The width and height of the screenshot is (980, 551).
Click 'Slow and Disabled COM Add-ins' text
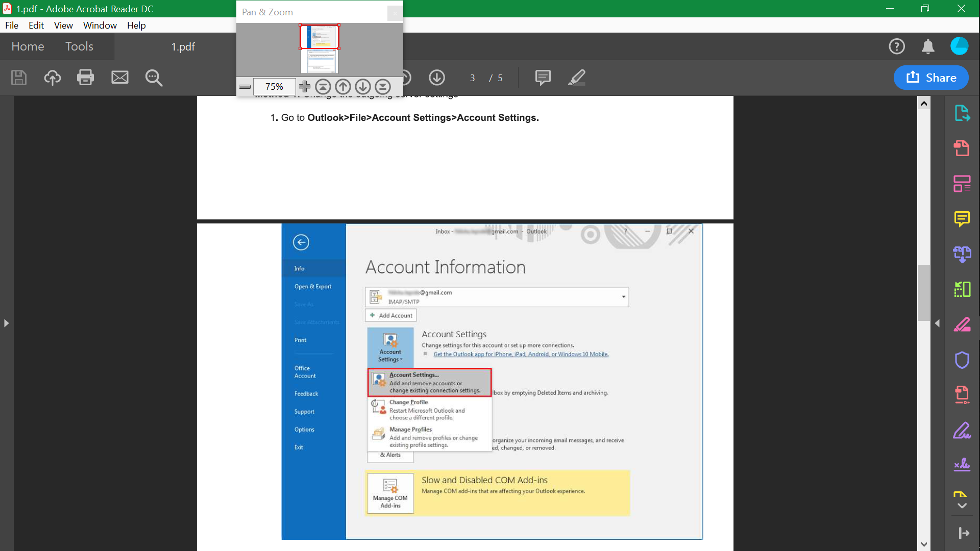point(484,480)
